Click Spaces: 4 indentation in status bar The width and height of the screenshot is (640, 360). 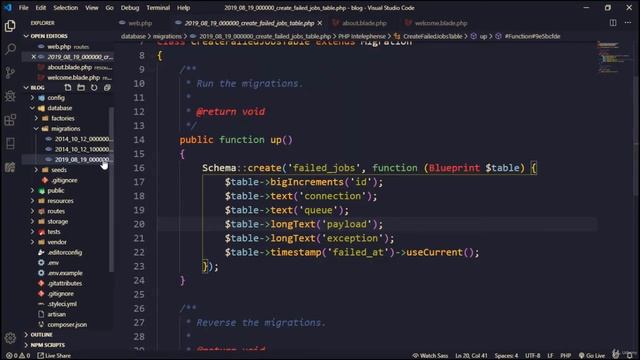[506, 356]
